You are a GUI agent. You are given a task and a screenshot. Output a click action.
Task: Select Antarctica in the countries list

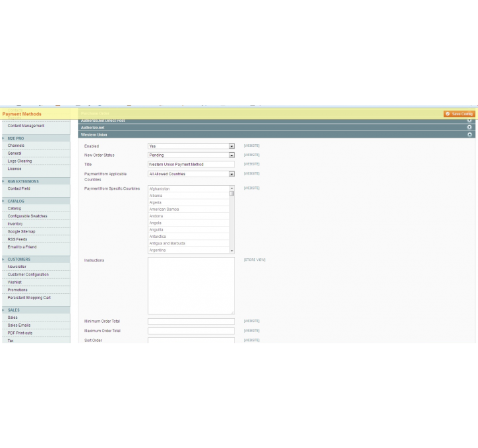coord(189,237)
